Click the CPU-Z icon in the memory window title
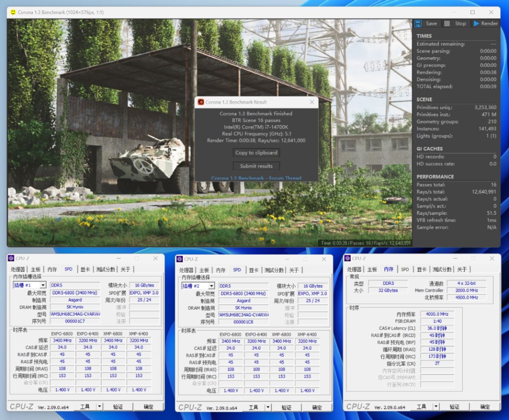The image size is (509, 420). (347, 258)
